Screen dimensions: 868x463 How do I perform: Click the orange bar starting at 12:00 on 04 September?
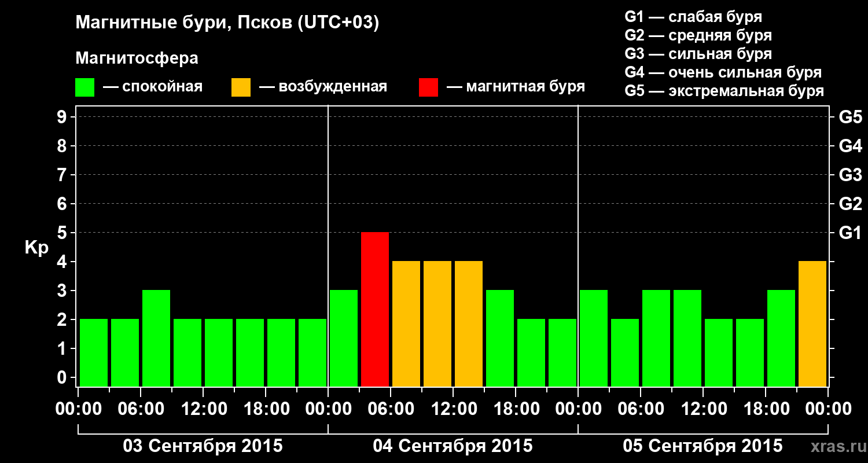click(469, 324)
